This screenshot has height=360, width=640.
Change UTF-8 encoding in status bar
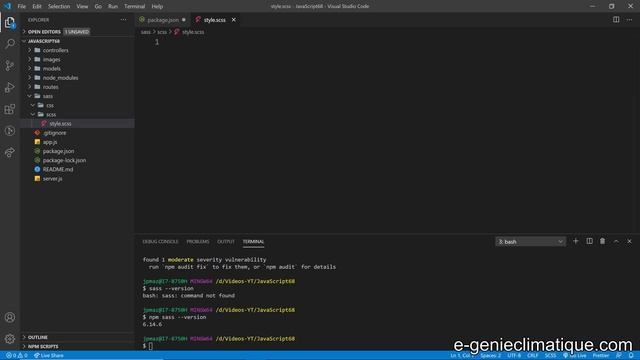click(514, 356)
